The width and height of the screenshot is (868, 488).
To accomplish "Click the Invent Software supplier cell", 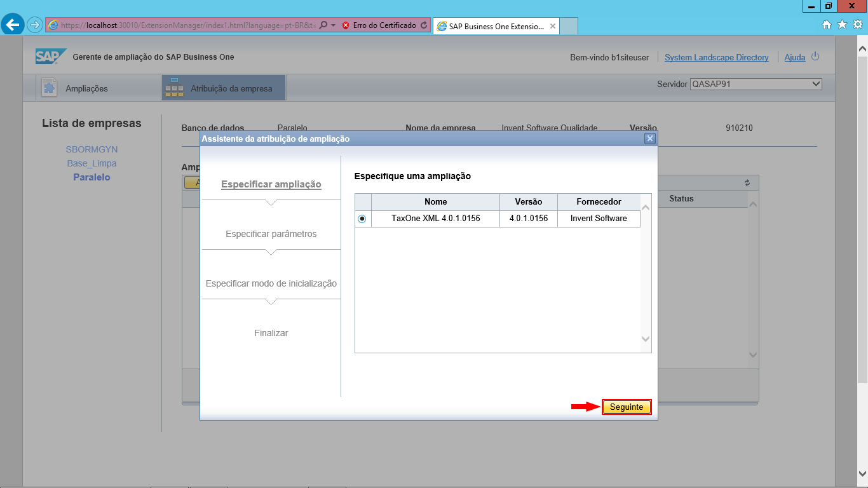I will 599,219.
